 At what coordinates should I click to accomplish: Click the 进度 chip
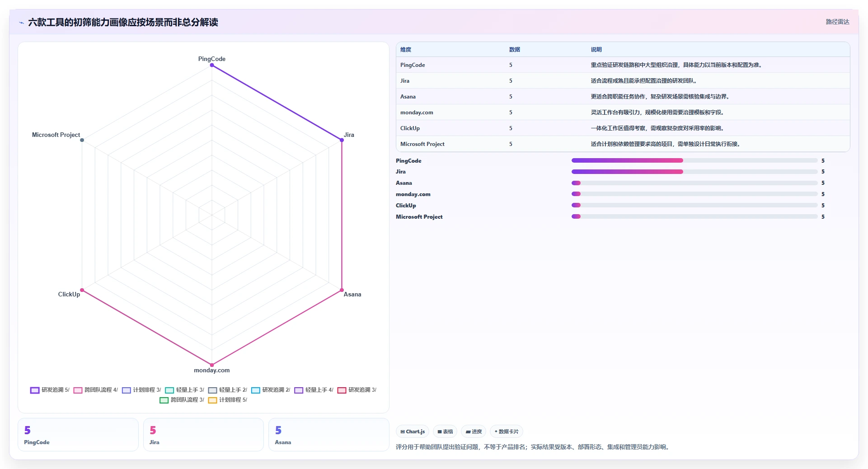[x=474, y=431]
